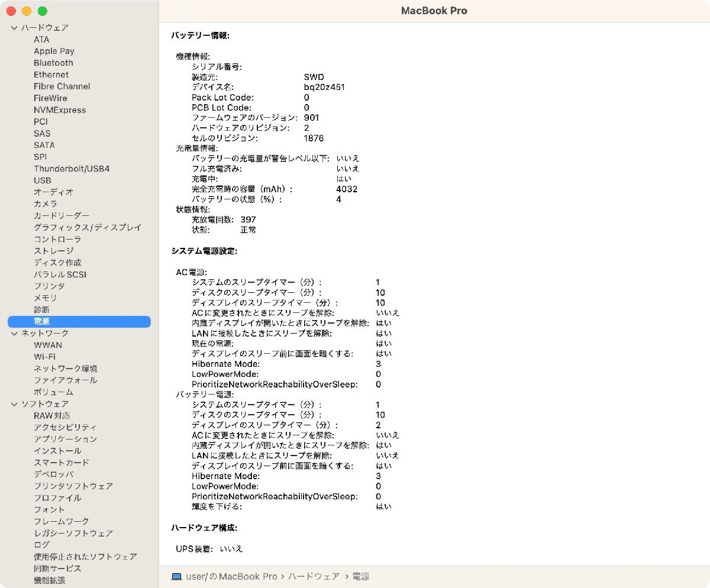The image size is (710, 588).
Task: Click the device name value bq20z451
Action: click(324, 87)
